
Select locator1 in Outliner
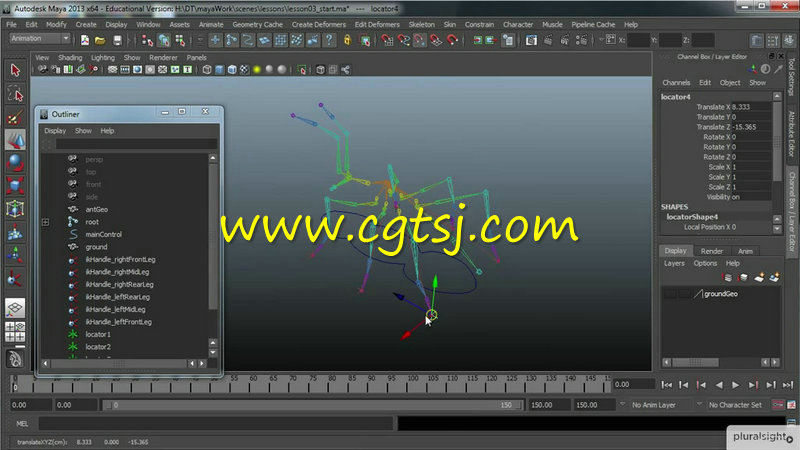point(98,335)
